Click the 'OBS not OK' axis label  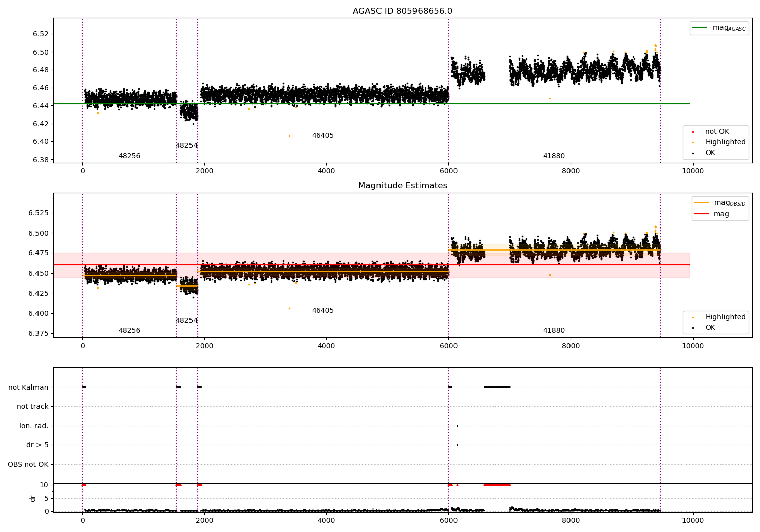coord(28,464)
